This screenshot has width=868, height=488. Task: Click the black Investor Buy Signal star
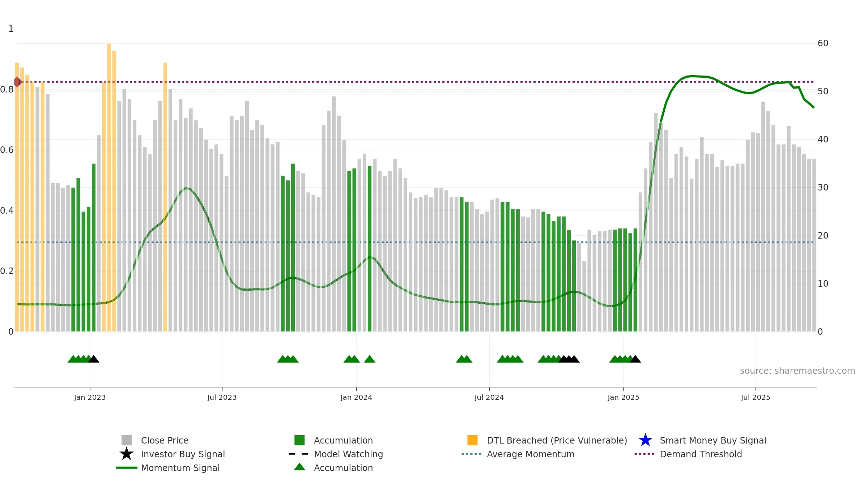pyautogui.click(x=126, y=454)
